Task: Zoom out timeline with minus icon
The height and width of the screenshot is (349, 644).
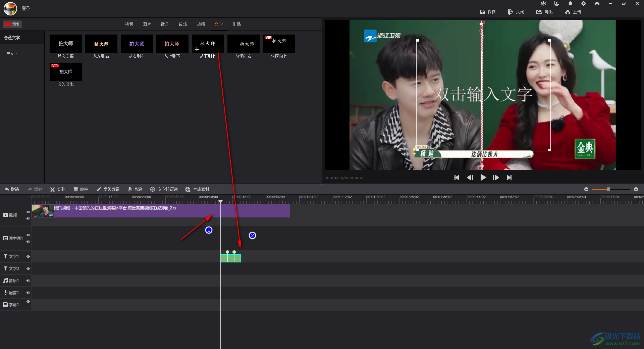Action: click(x=586, y=189)
